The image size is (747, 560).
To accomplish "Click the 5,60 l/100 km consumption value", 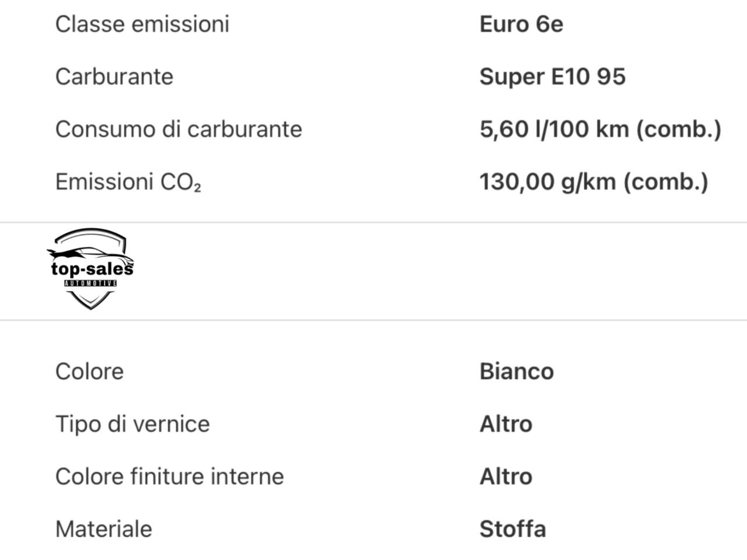I will (600, 129).
